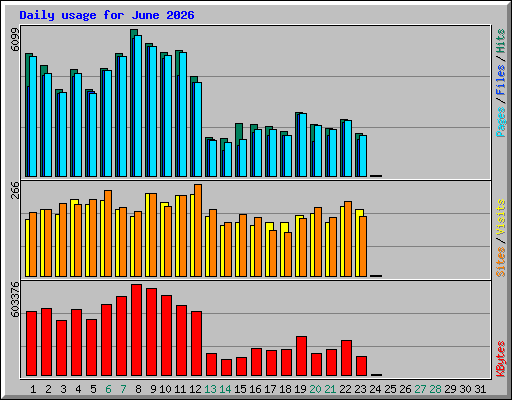Click day 17 on the x-axis
The width and height of the screenshot is (512, 400).
click(x=270, y=389)
